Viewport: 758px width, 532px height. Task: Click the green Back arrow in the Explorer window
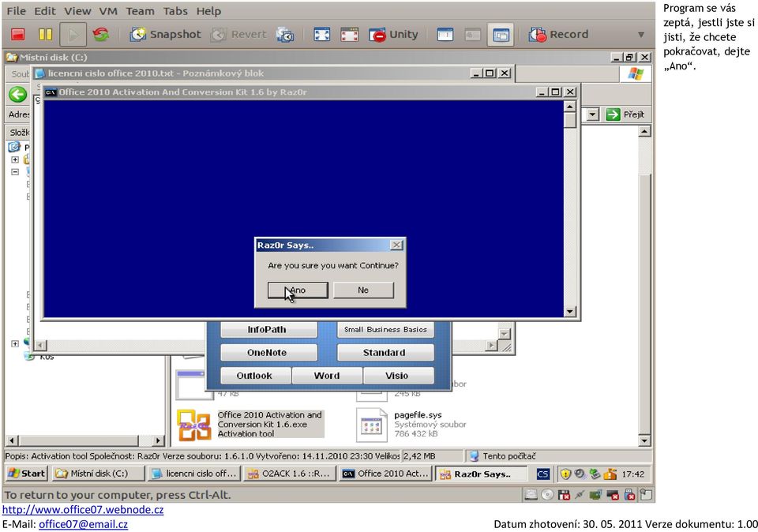(18, 94)
